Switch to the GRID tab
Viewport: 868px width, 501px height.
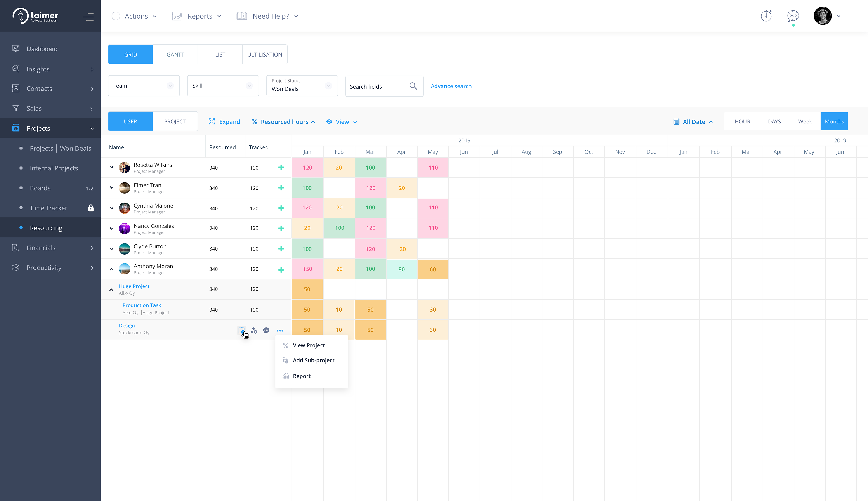pos(130,54)
